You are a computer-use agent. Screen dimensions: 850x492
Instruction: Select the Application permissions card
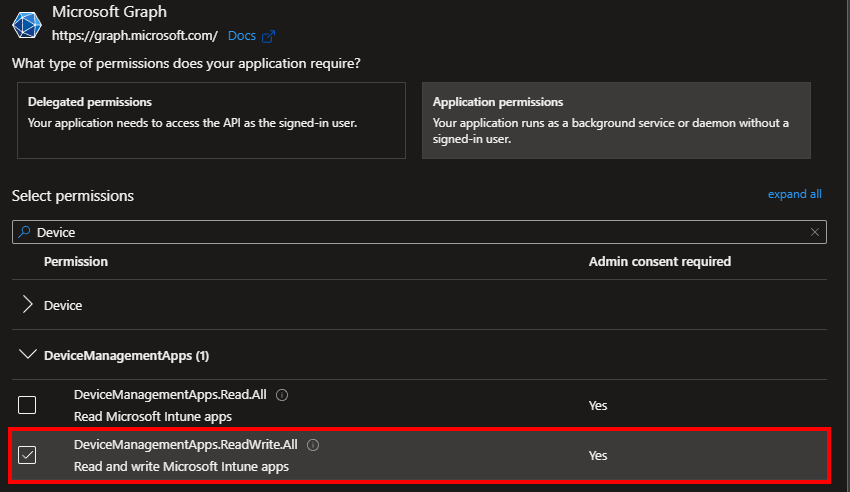pyautogui.click(x=616, y=120)
